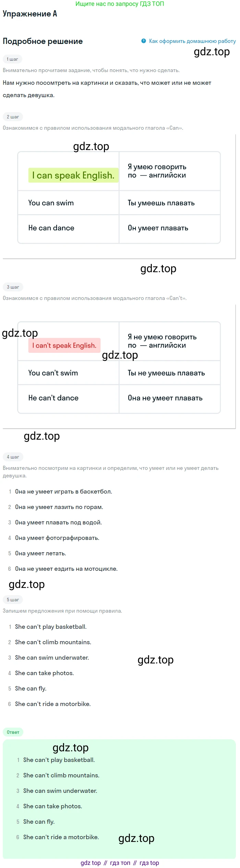The height and width of the screenshot is (868, 240).
Task: Click the top banner 'Ищите нас по запросу ГДЗ ТОП'
Action: point(120,4)
